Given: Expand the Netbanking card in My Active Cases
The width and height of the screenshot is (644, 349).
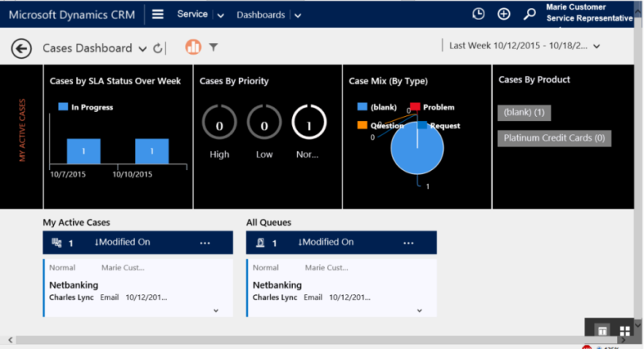Looking at the screenshot, I should point(216,311).
